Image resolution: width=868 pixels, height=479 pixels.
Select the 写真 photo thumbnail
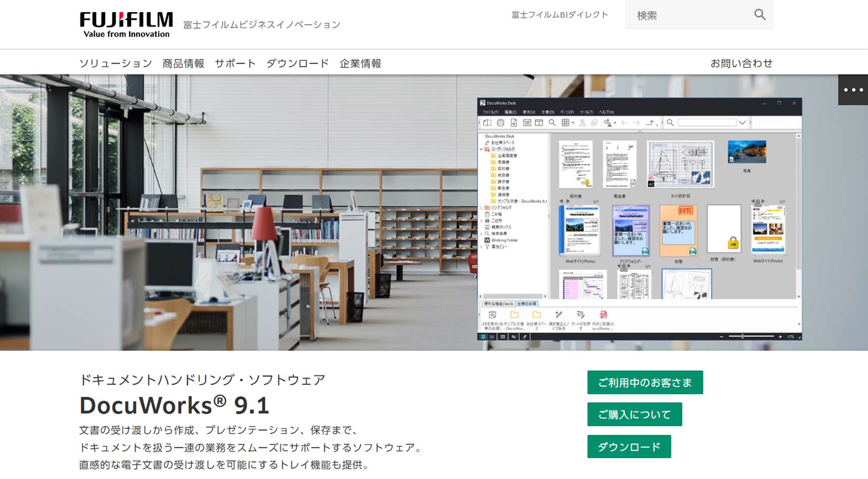[x=747, y=152]
